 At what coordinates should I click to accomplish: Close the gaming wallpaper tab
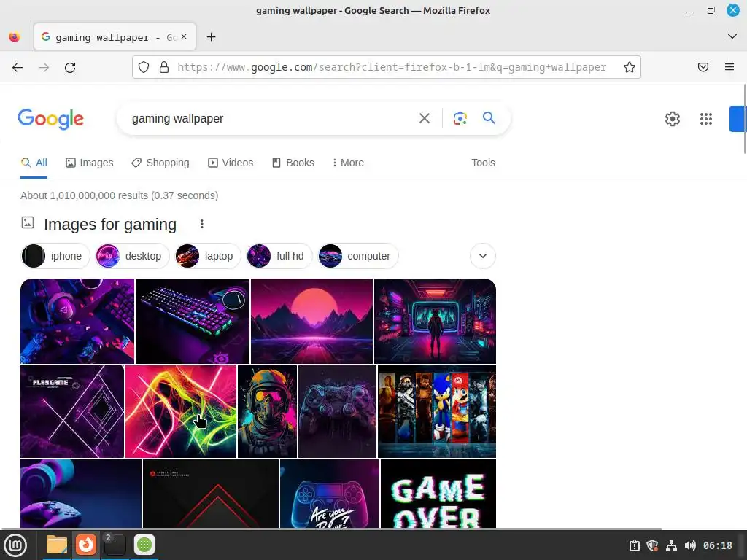coord(184,36)
